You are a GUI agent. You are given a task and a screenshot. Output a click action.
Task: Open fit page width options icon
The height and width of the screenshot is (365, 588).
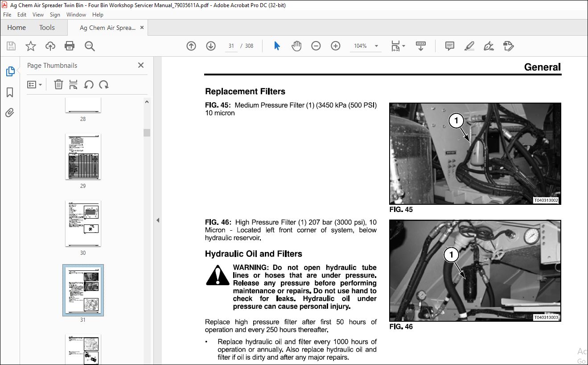(398, 46)
